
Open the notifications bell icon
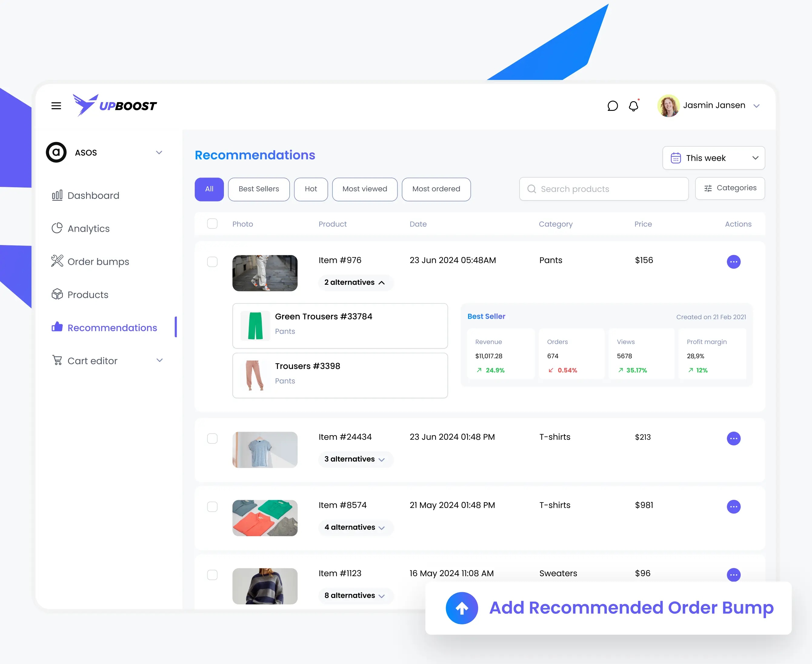click(633, 105)
